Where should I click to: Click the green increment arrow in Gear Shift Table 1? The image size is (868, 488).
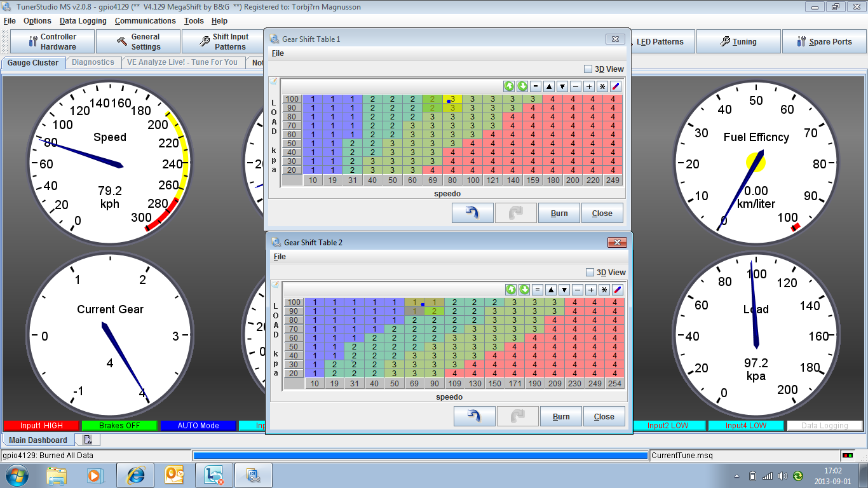click(509, 86)
